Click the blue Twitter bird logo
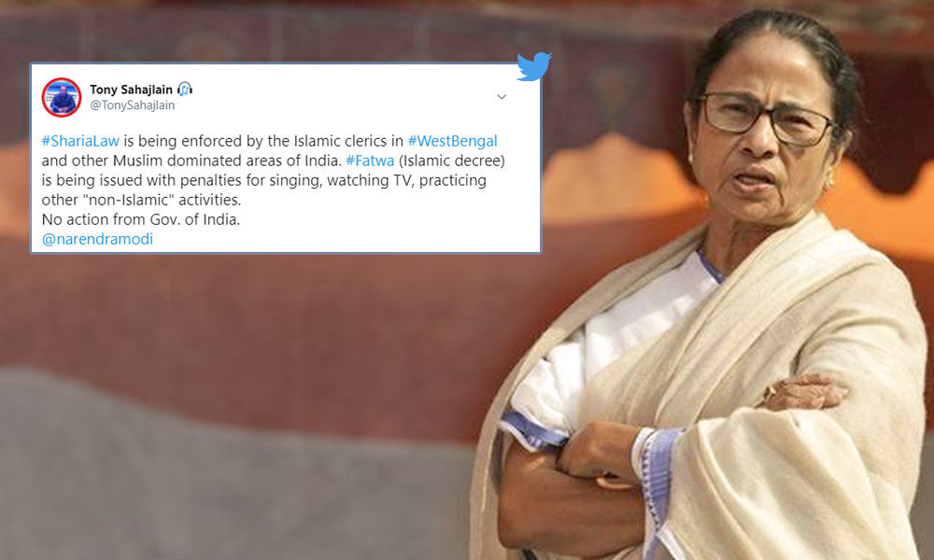Image resolution: width=934 pixels, height=560 pixels. (x=533, y=66)
